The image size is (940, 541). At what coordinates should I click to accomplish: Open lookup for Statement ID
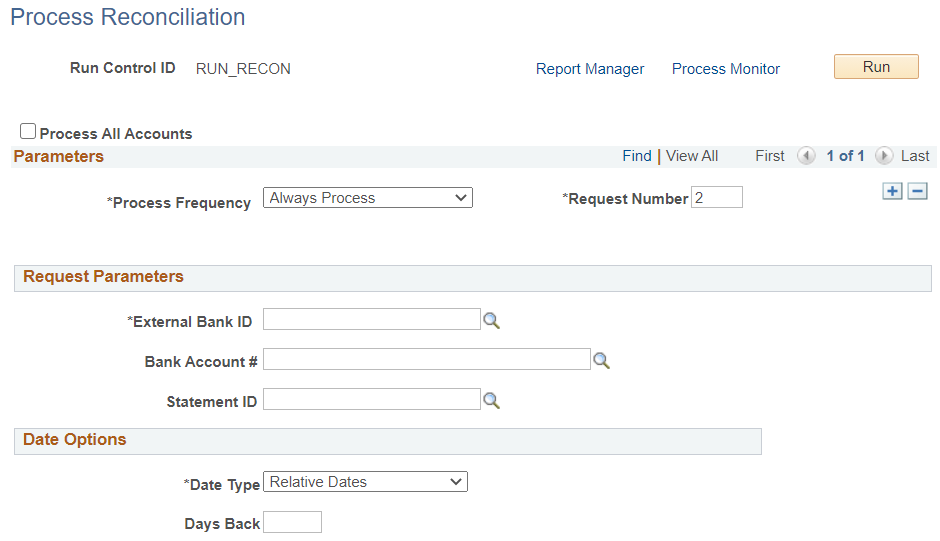[492, 401]
